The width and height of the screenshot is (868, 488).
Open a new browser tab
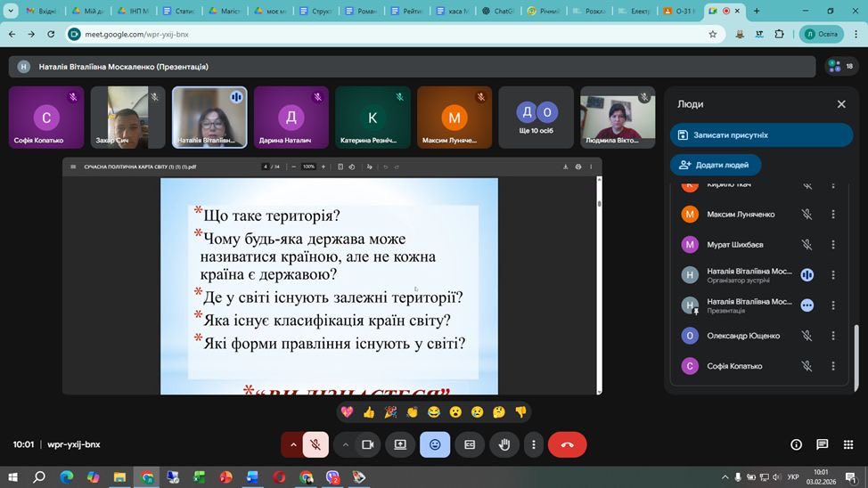coord(757,11)
